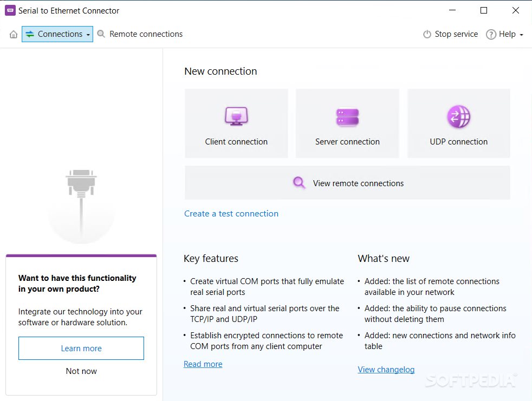
Task: Select the UDP connection label
Action: (459, 142)
